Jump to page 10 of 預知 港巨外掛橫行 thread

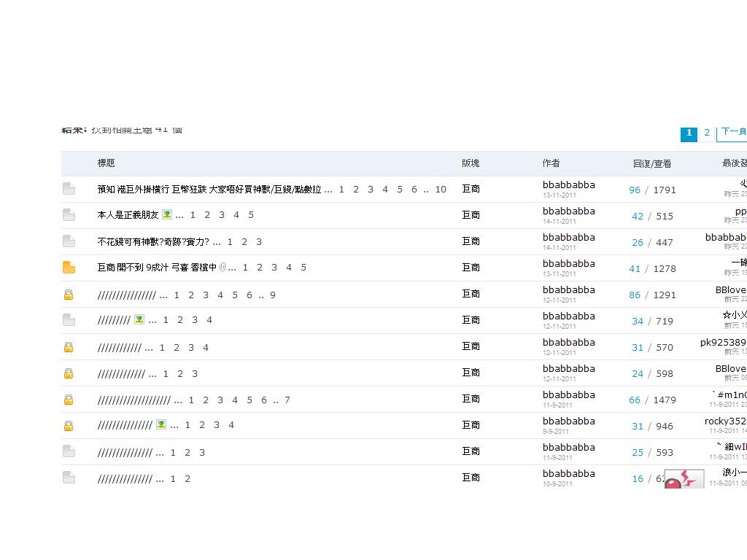pos(441,190)
